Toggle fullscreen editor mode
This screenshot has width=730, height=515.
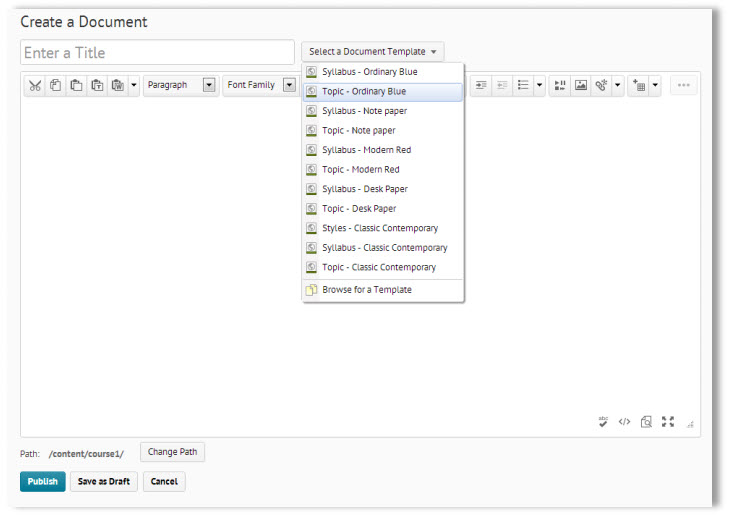pyautogui.click(x=668, y=421)
